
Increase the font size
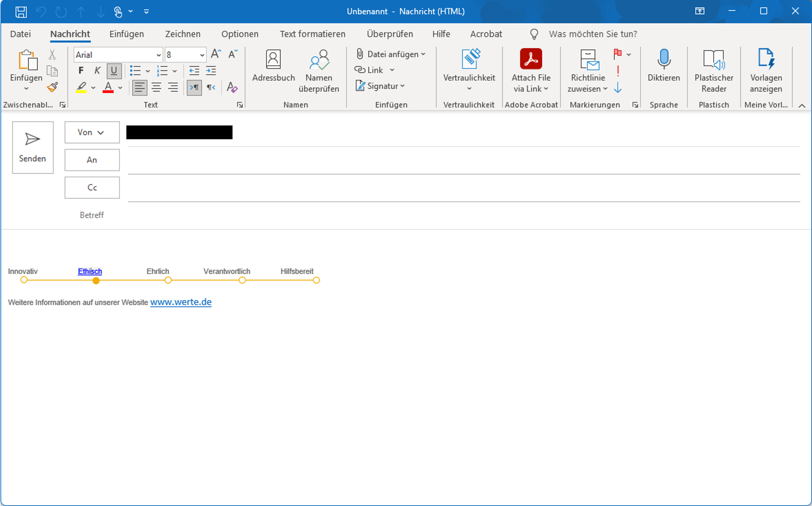coord(216,54)
